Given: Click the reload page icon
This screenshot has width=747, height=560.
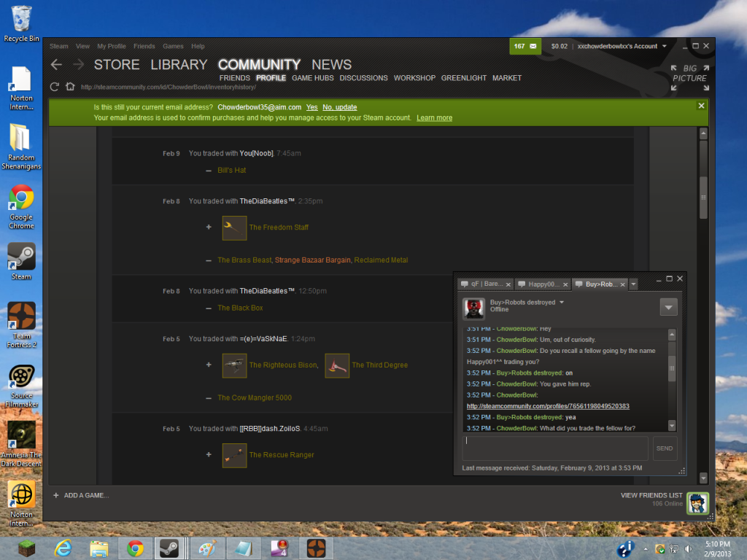Looking at the screenshot, I should point(55,87).
